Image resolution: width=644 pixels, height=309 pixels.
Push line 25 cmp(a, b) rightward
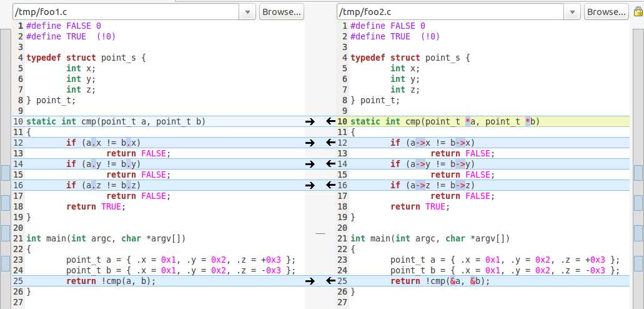point(310,281)
